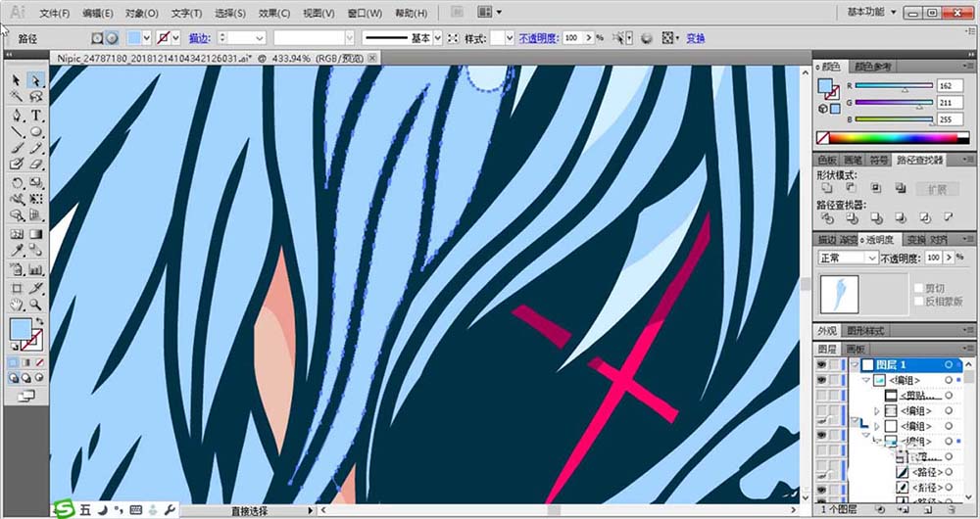Click Minus Back in Pathfinder panel
Image resolution: width=980 pixels, height=519 pixels.
tap(949, 217)
